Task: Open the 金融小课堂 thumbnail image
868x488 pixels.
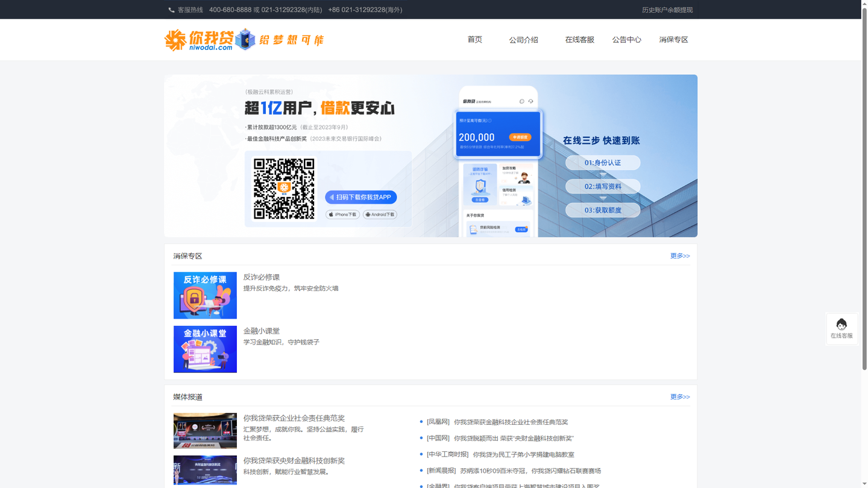Action: pos(205,349)
